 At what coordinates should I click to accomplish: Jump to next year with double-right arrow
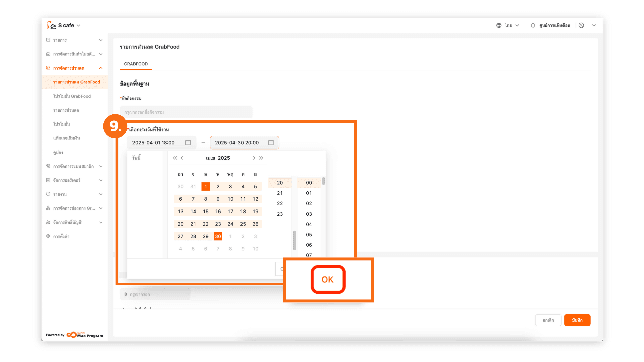261,158
